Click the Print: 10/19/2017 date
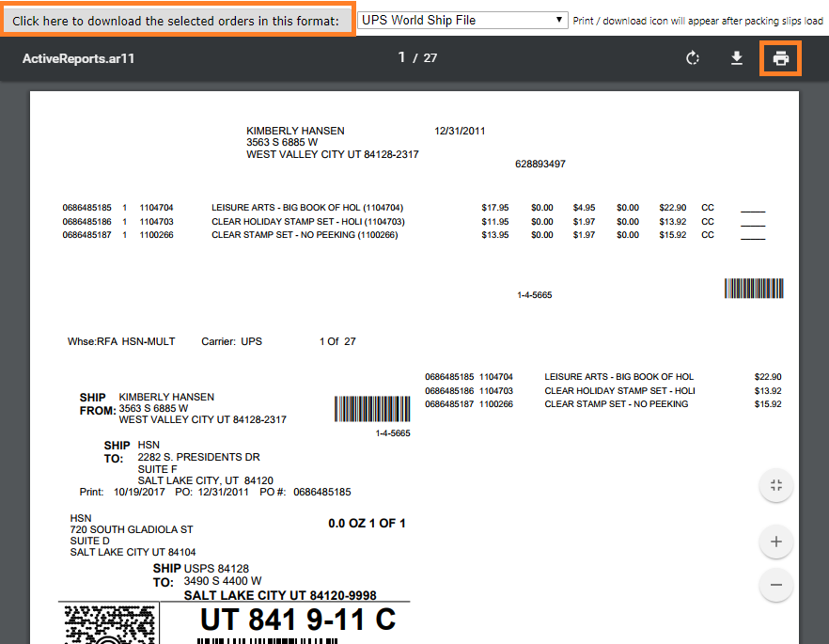Viewport: 829px width, 644px height. pos(122,492)
